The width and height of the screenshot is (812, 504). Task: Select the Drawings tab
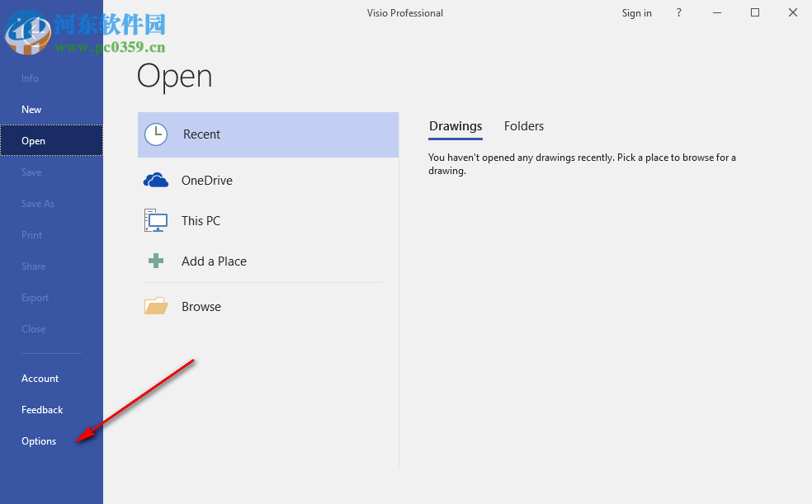[456, 125]
